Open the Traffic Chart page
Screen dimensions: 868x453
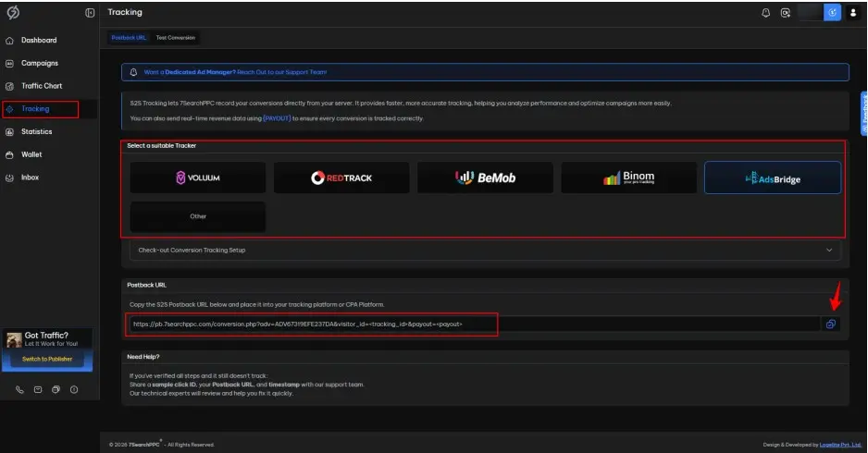click(x=42, y=86)
